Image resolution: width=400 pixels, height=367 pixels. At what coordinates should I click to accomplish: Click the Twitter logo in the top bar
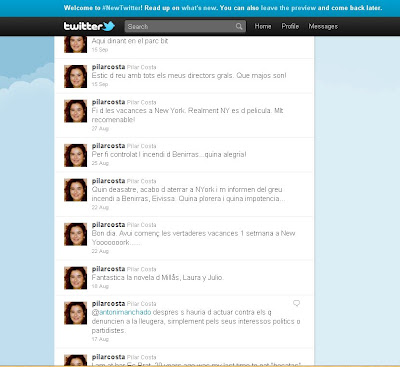coord(89,26)
